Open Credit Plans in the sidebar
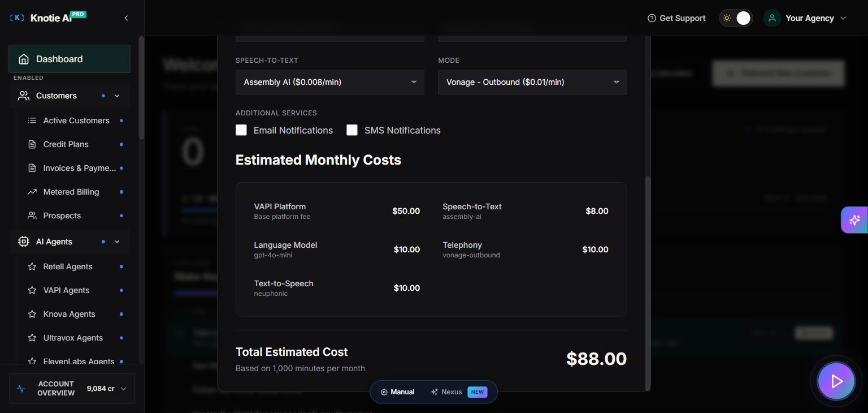Screen dimensions: 868x413 (66, 144)
